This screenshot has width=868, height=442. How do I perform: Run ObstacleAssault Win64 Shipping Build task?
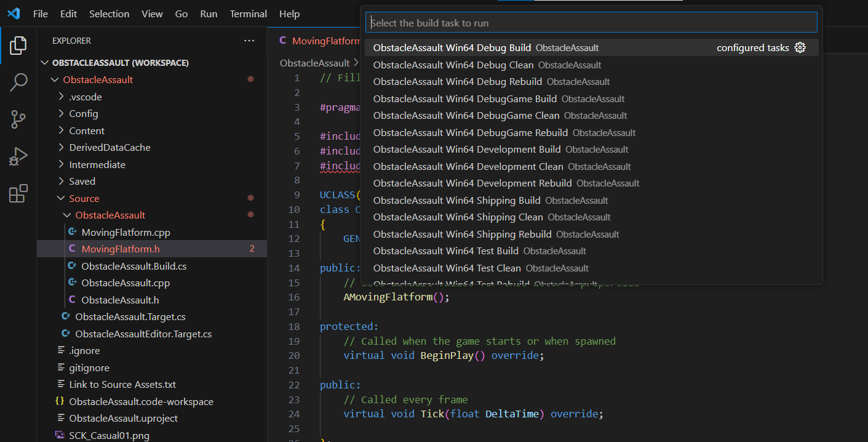pos(591,200)
